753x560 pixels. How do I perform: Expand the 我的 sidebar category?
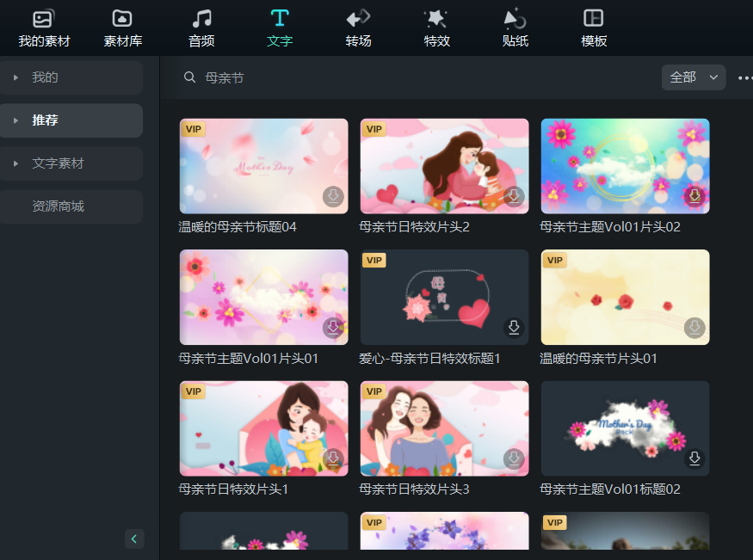point(16,77)
